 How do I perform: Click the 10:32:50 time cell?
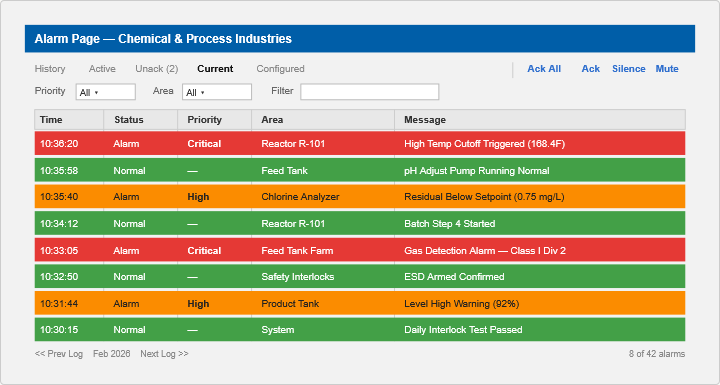pos(59,277)
